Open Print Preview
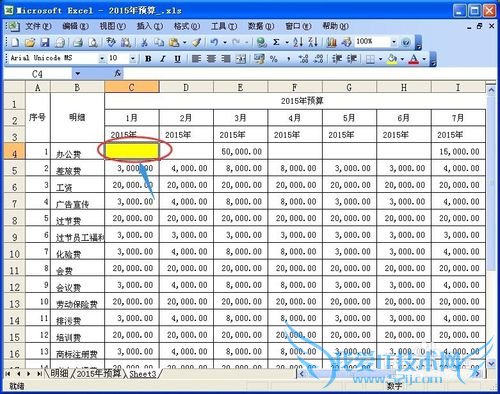The width and height of the screenshot is (500, 394). point(93,42)
